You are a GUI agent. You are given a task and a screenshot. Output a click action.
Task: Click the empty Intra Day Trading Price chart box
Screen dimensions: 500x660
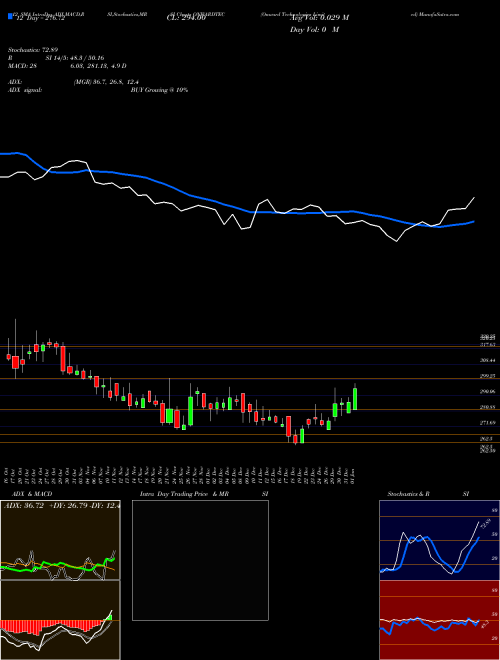click(x=200, y=560)
